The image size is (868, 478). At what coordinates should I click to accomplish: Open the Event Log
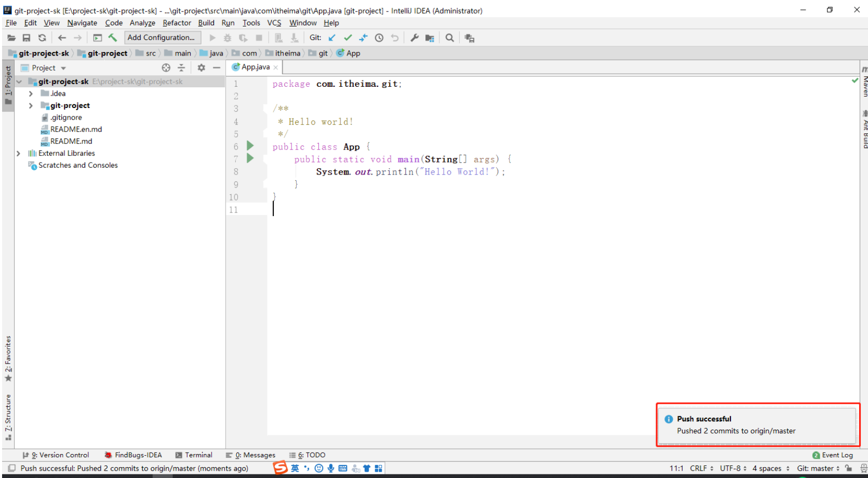833,455
